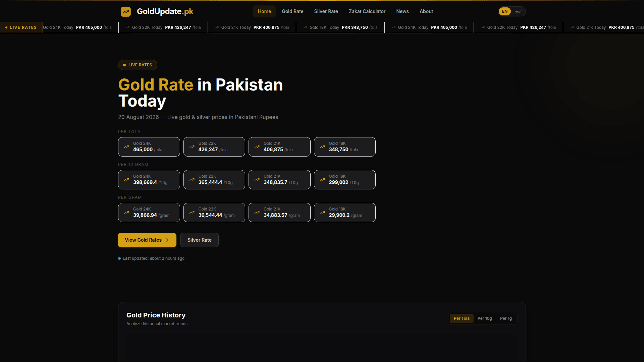Viewport: 644px width, 362px height.
Task: Click the LIVE RATES ticker label
Action: (21, 27)
